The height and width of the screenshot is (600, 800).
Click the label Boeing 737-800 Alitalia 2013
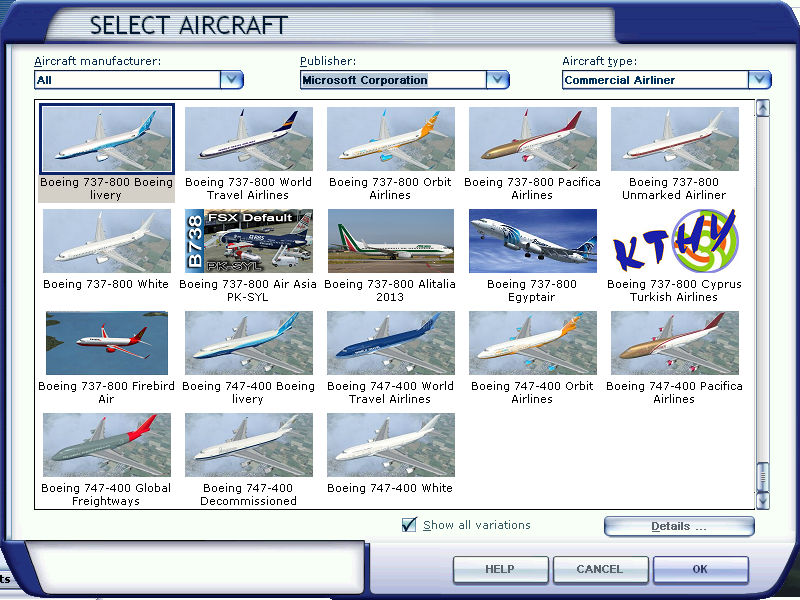(x=390, y=290)
